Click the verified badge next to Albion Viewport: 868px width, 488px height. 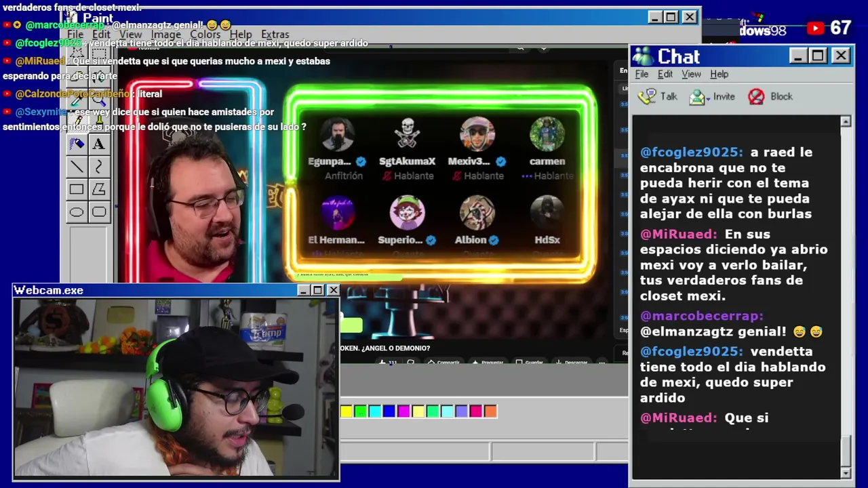coord(494,240)
